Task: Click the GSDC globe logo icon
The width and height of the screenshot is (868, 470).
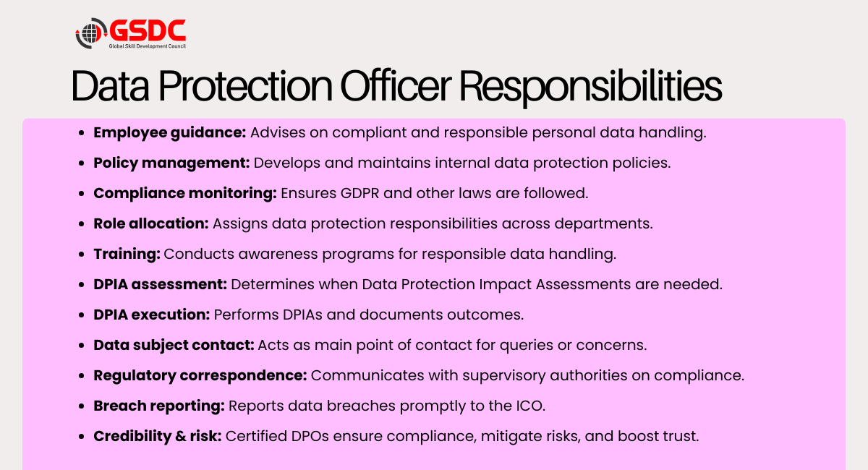Action: tap(91, 33)
